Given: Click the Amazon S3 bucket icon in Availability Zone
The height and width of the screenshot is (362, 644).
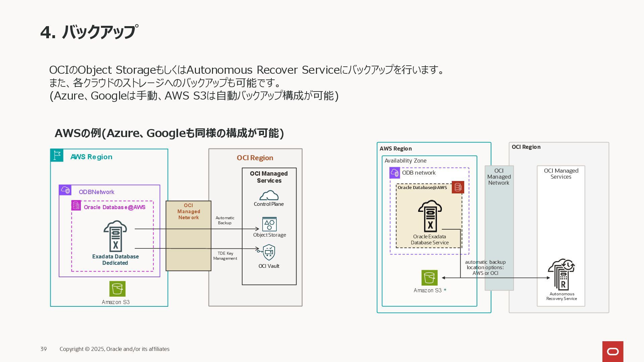Looking at the screenshot, I should 430,278.
